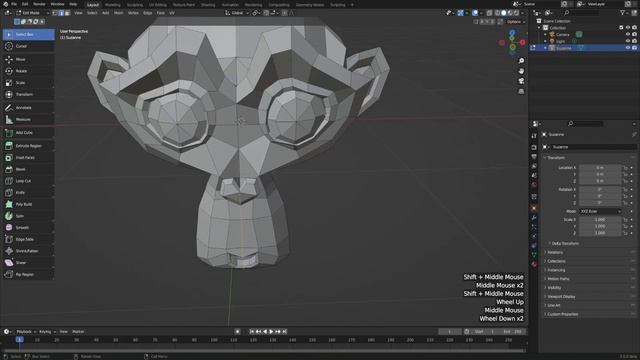Open the timeline Playback menu
Screen dimensions: 640x360
point(26,332)
